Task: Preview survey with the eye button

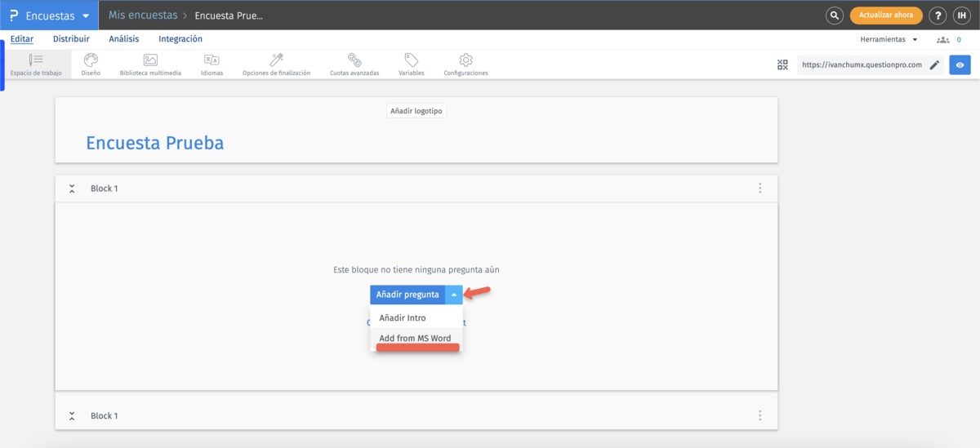Action: 960,64
